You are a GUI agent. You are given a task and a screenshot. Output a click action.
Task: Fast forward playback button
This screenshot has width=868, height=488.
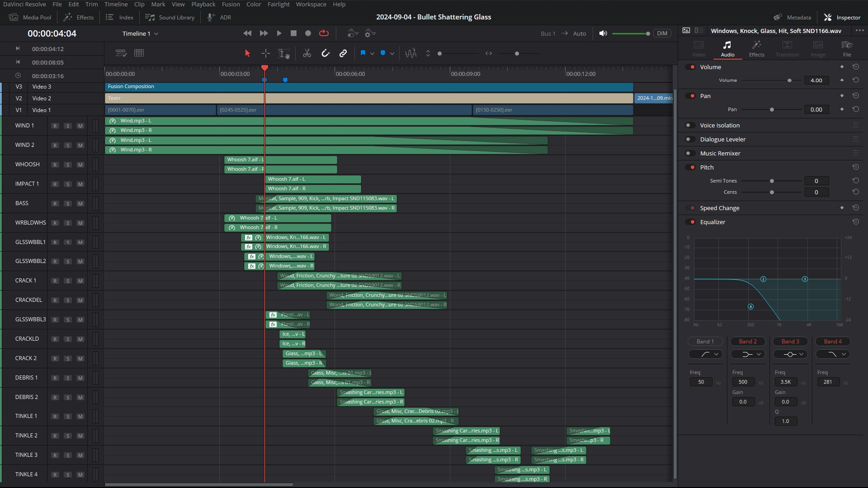tap(264, 33)
